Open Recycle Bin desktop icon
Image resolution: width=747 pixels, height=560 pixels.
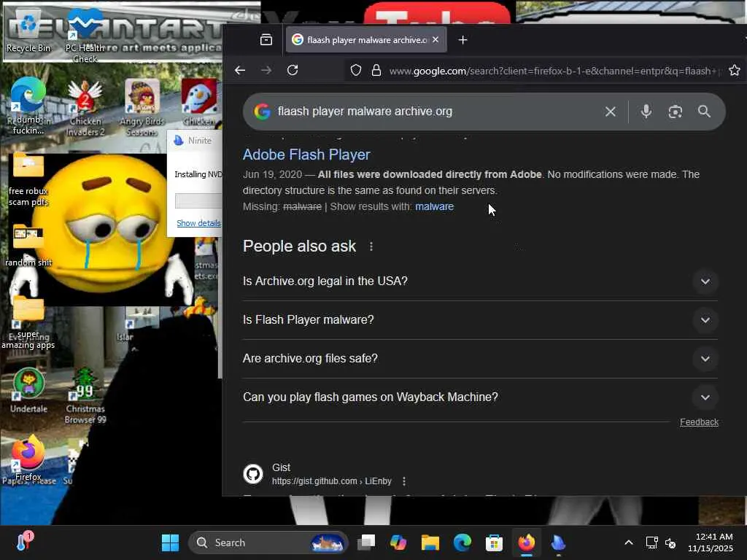[28, 29]
